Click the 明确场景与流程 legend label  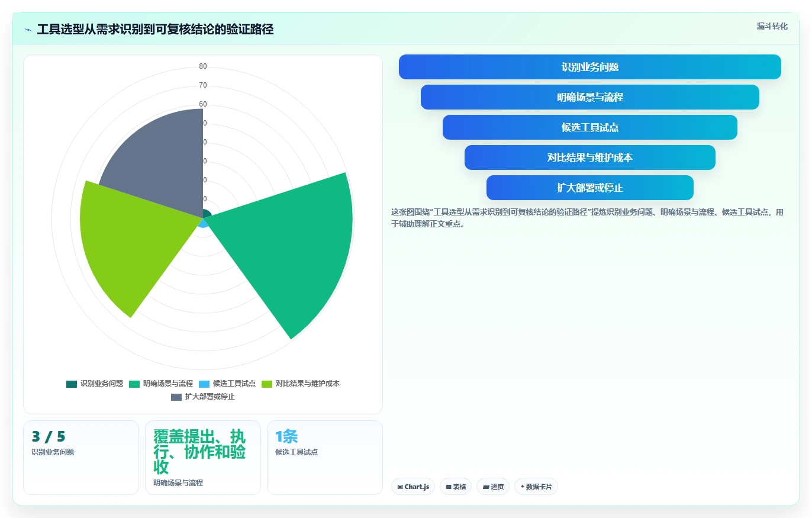click(168, 384)
